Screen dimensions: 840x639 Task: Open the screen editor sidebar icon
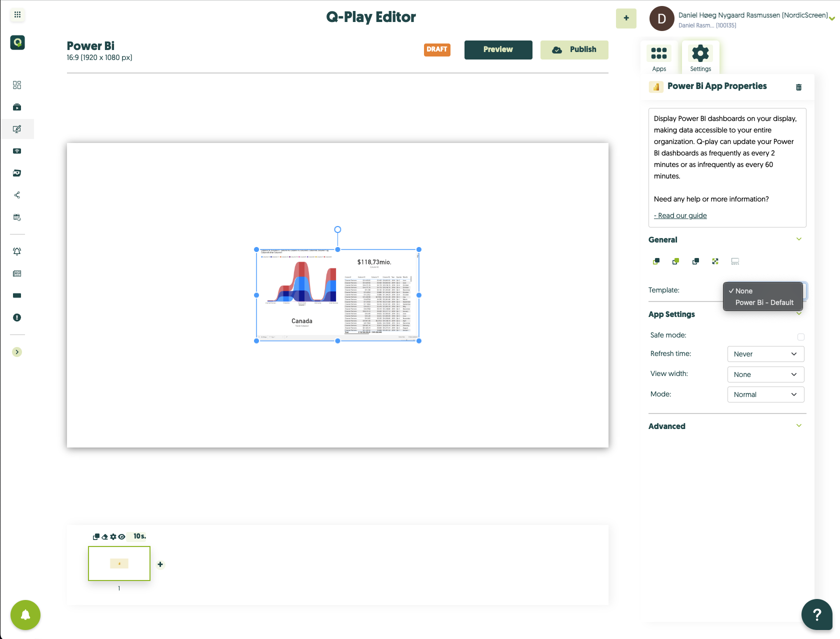click(x=17, y=129)
